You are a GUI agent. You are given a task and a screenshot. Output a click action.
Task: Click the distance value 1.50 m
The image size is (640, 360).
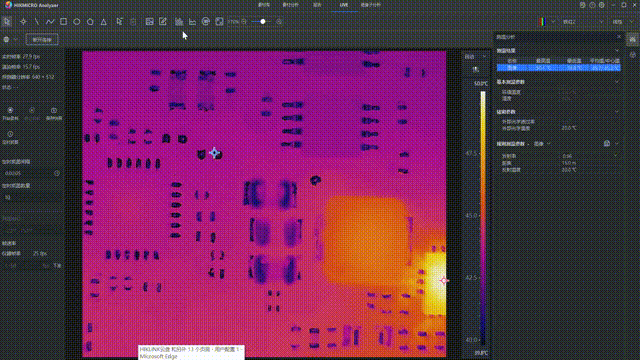tap(569, 163)
